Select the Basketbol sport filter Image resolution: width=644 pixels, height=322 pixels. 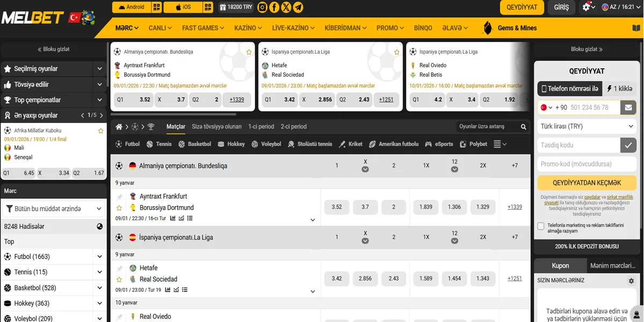(195, 144)
